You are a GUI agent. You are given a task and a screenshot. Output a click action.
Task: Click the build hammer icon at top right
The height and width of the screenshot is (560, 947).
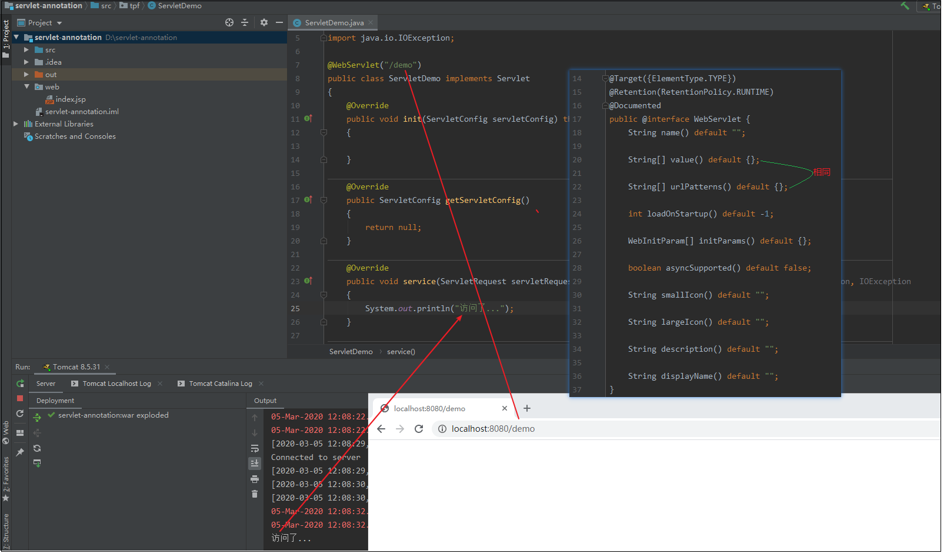tap(905, 6)
